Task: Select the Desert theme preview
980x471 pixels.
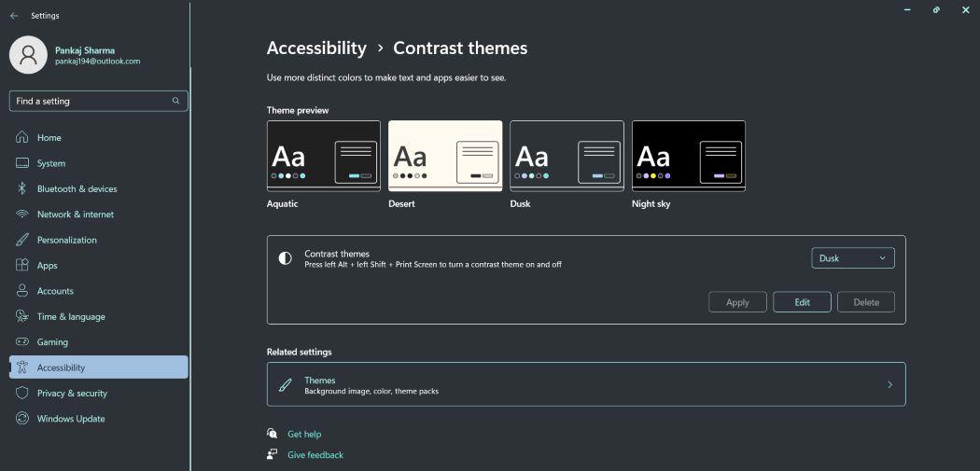Action: pos(445,156)
